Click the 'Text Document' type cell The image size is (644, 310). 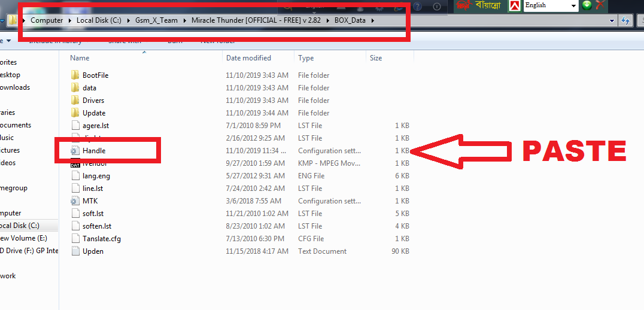323,251
